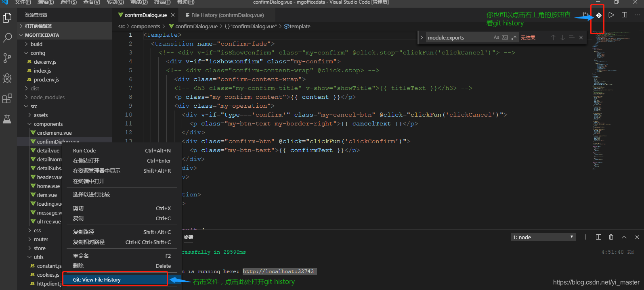
Task: Close the find widget
Action: tap(581, 38)
